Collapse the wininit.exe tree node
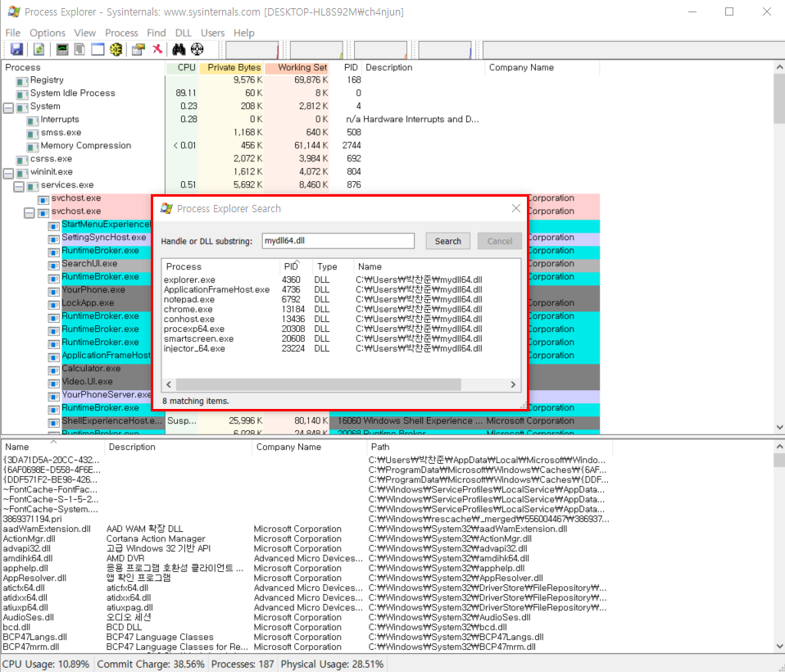 pos(8,172)
